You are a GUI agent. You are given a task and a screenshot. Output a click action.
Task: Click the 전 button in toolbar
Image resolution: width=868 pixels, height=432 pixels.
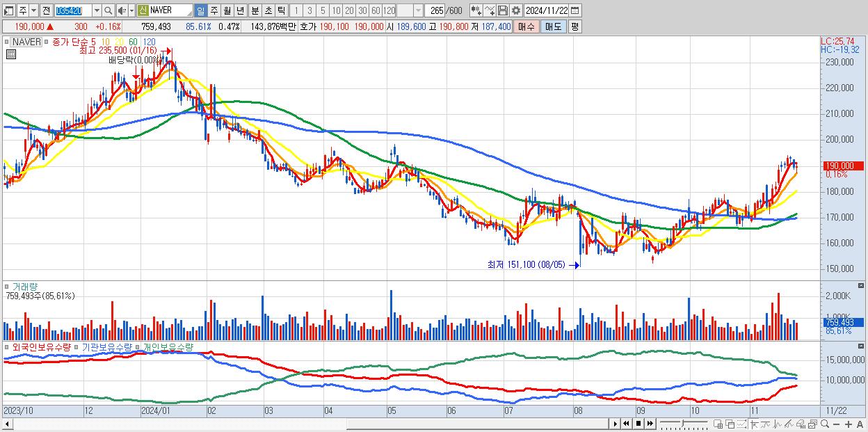(46, 10)
